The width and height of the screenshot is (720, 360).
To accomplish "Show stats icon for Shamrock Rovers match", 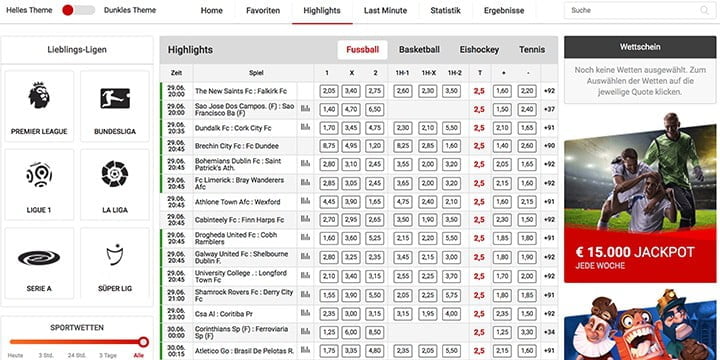I will point(305,294).
